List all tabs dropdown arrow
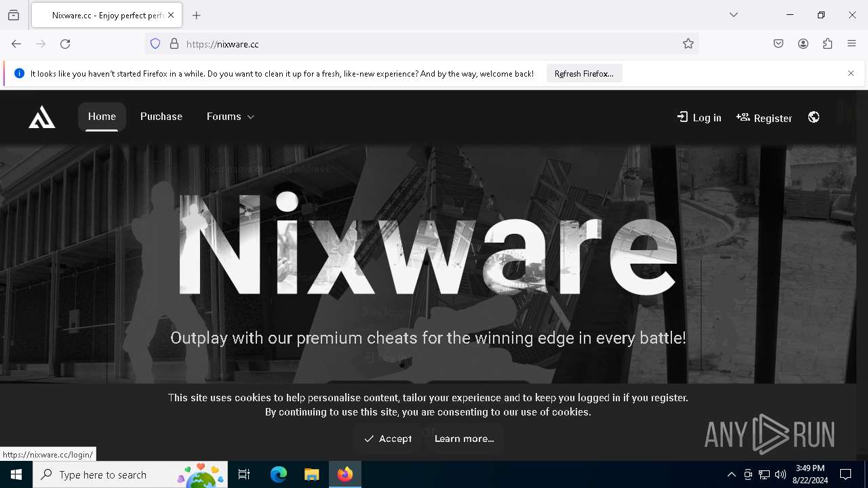 [x=734, y=15]
